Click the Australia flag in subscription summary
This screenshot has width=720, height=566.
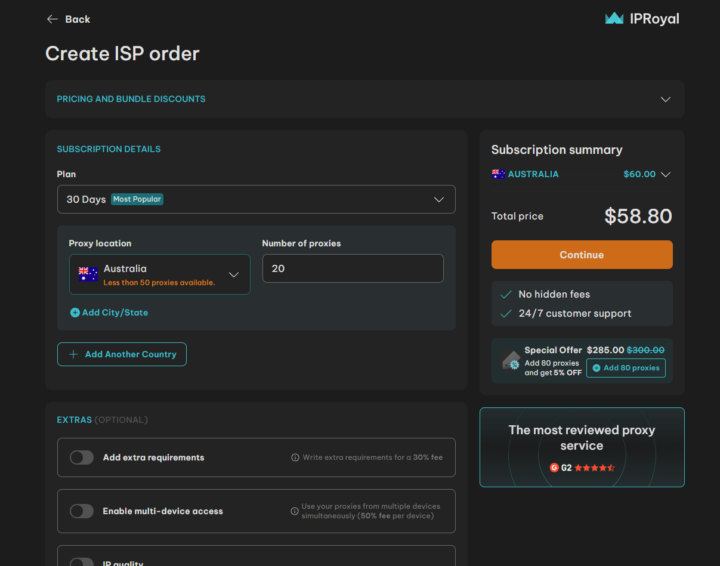(498, 174)
